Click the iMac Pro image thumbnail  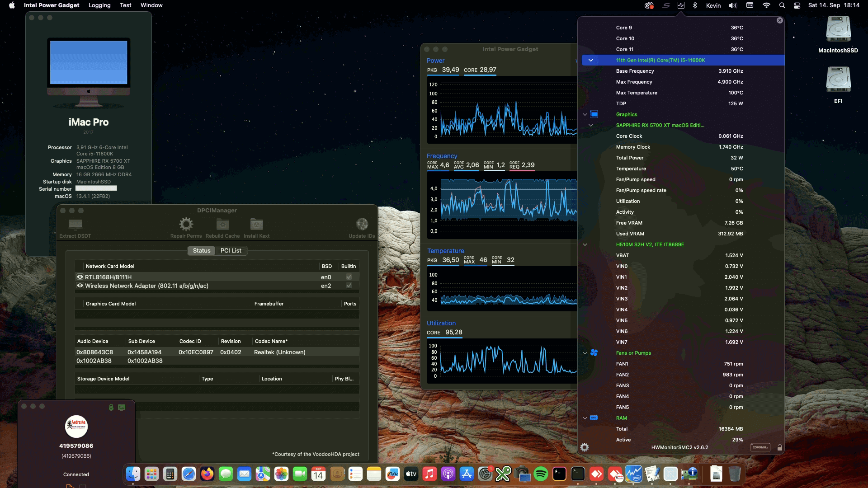[89, 72]
